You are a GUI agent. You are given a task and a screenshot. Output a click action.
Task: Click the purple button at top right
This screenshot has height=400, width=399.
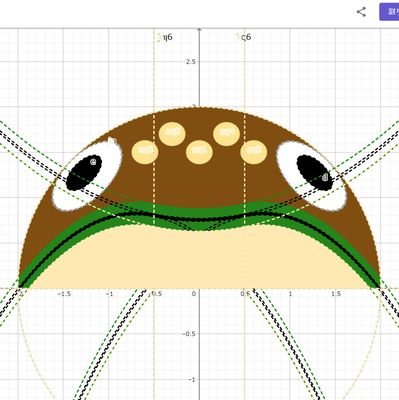pos(389,12)
